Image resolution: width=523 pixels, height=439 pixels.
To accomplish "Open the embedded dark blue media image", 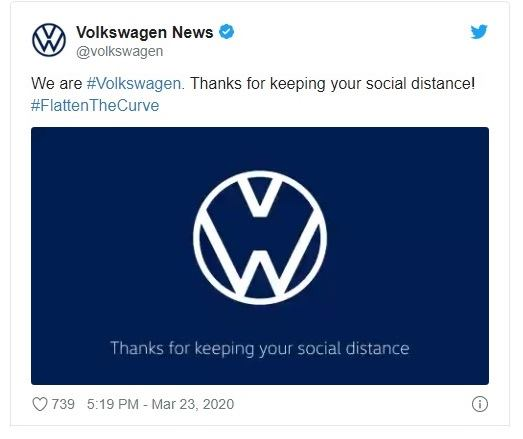I will tap(260, 256).
